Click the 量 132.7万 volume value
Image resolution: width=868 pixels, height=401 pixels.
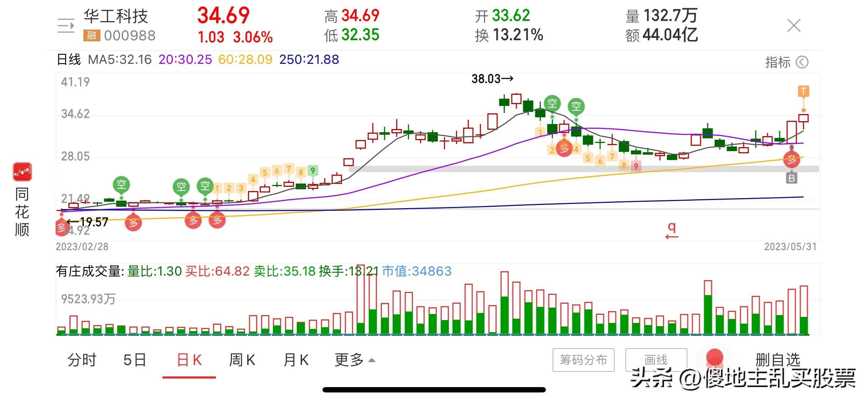[661, 16]
